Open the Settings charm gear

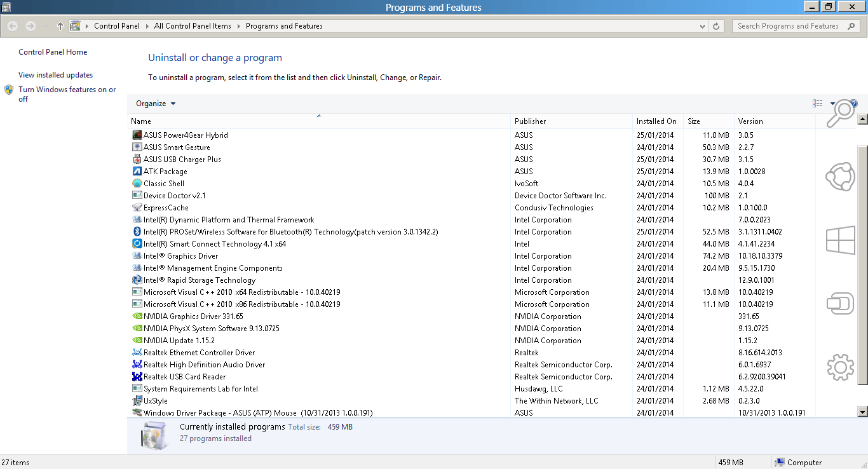840,367
